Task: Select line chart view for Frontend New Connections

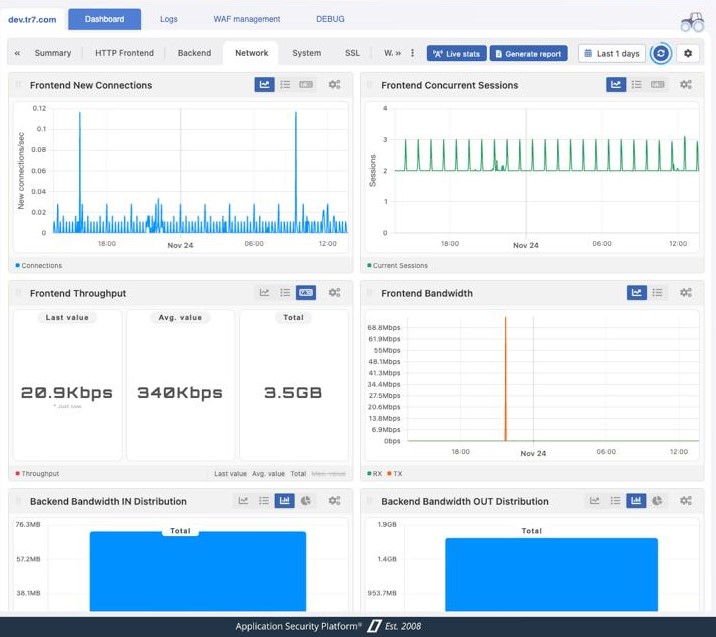Action: [264, 84]
